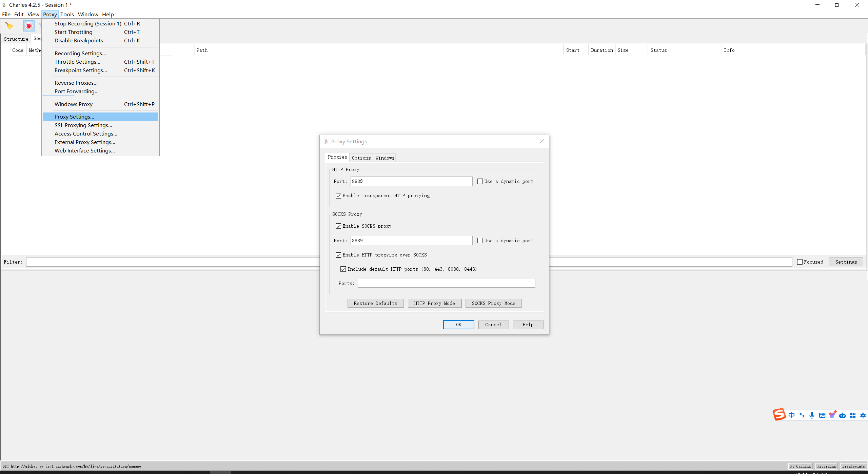Viewport: 868px width, 474px height.
Task: Click the Filter text field
Action: 409,262
